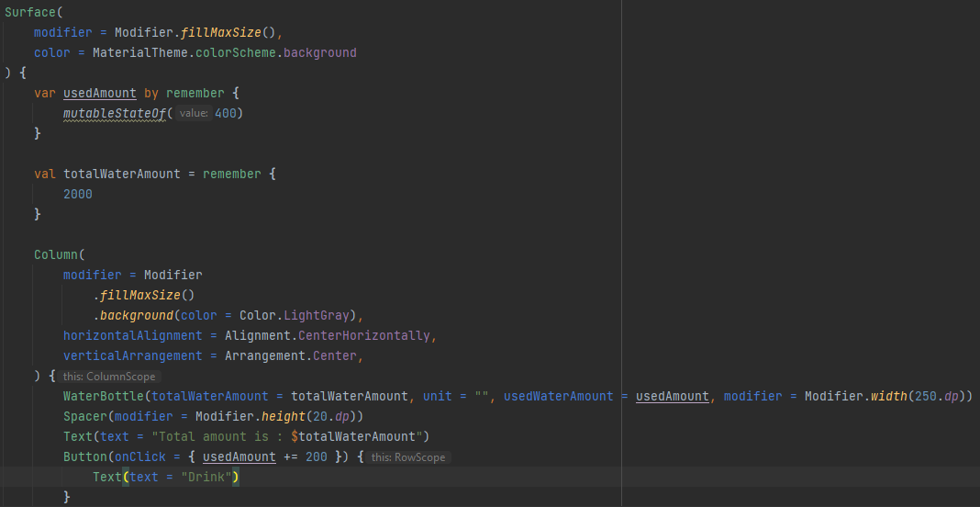This screenshot has width=980, height=507.
Task: Click the highlighted closing parenthesis after "Drink"
Action: (236, 477)
